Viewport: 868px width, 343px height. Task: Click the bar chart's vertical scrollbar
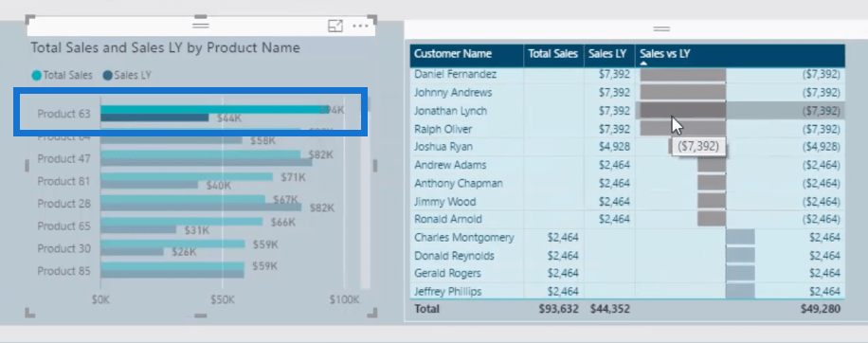[x=366, y=193]
